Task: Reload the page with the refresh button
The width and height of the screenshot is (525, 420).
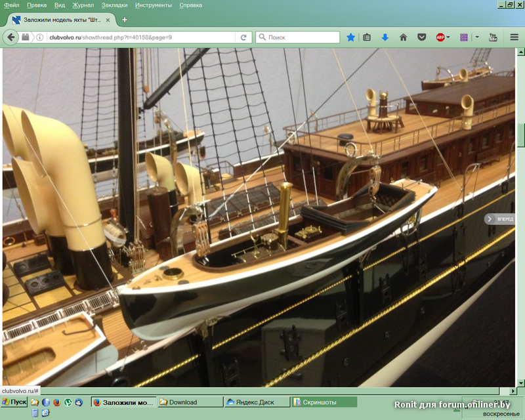Action: (244, 37)
